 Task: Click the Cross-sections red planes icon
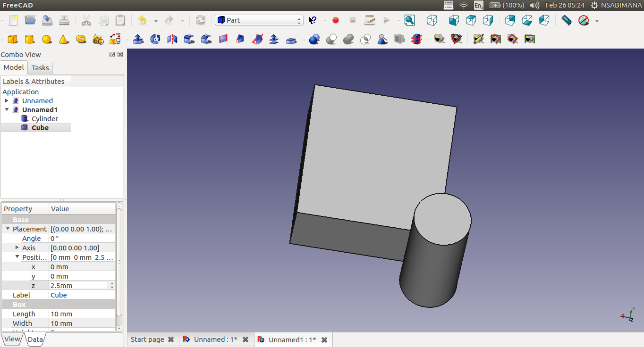[416, 39]
